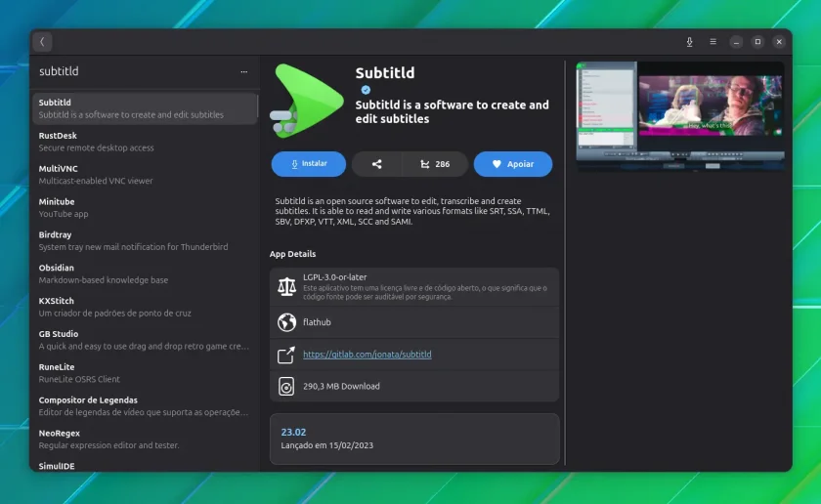Screen dimensions: 821x504
Task: Install Subtitld with the Instalar button
Action: 309,164
